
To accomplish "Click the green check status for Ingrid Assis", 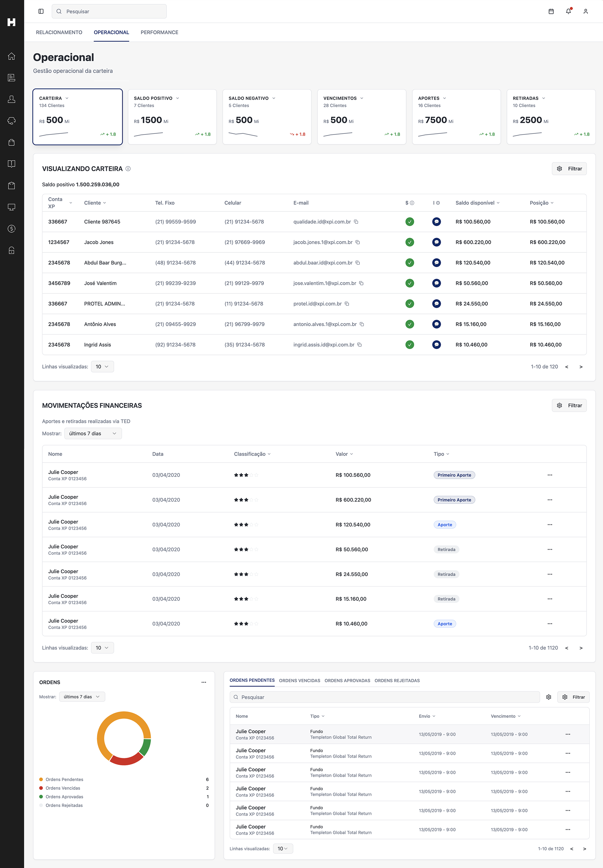I will (x=409, y=345).
